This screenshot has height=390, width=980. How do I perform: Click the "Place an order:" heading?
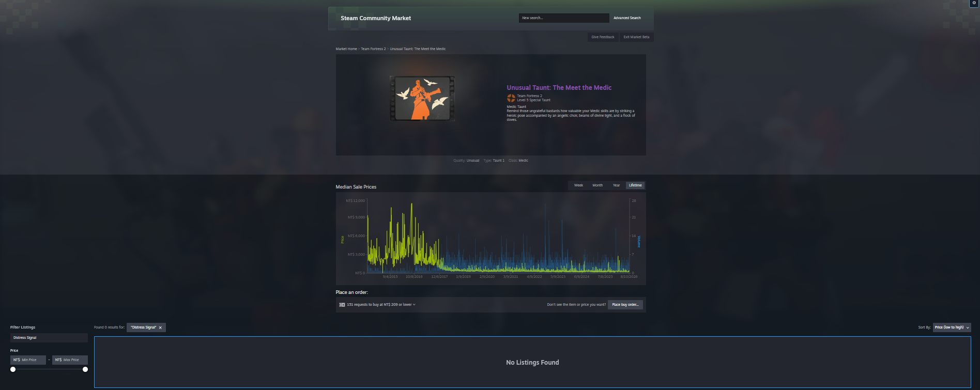(x=352, y=292)
